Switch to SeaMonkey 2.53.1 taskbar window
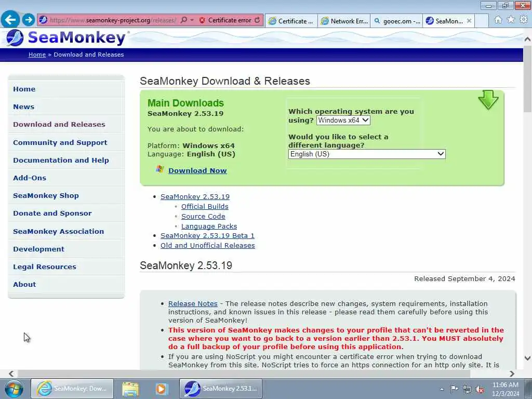 point(220,389)
